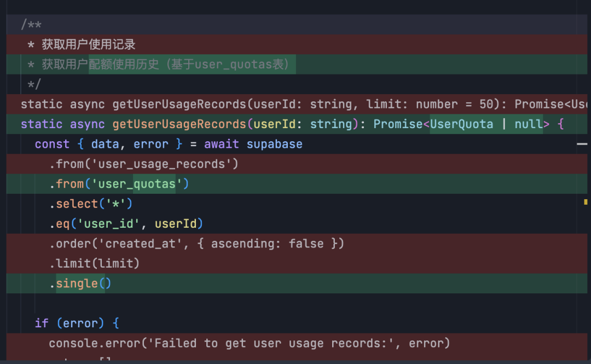
Task: Click the removed .order('created_at') line
Action: point(196,244)
